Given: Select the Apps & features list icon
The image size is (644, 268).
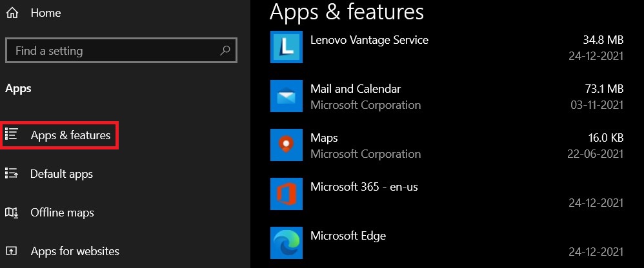Looking at the screenshot, I should click(x=12, y=135).
